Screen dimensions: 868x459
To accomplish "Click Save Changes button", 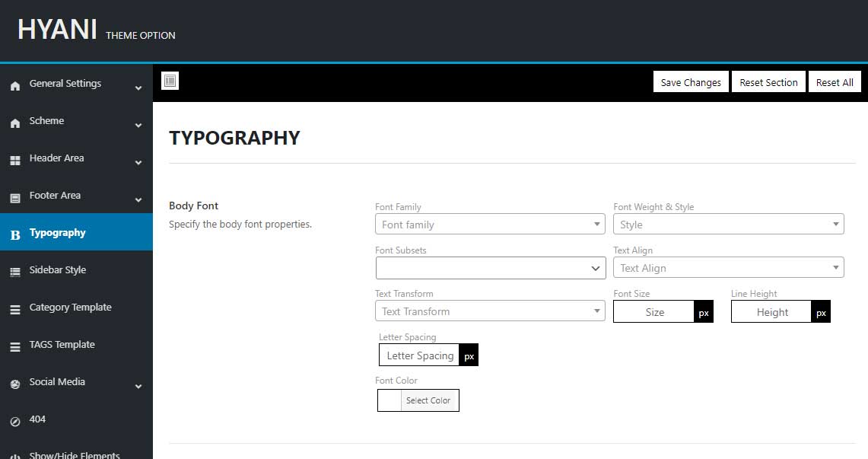I will pos(691,82).
